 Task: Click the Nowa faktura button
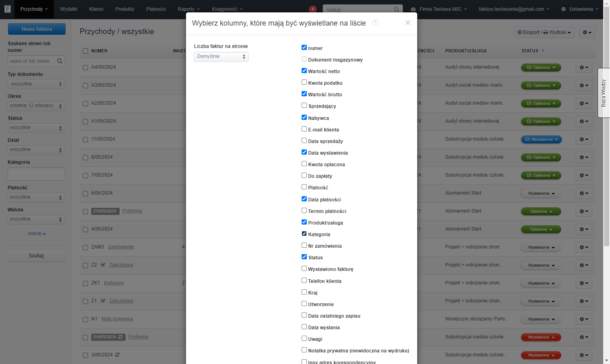pyautogui.click(x=37, y=29)
